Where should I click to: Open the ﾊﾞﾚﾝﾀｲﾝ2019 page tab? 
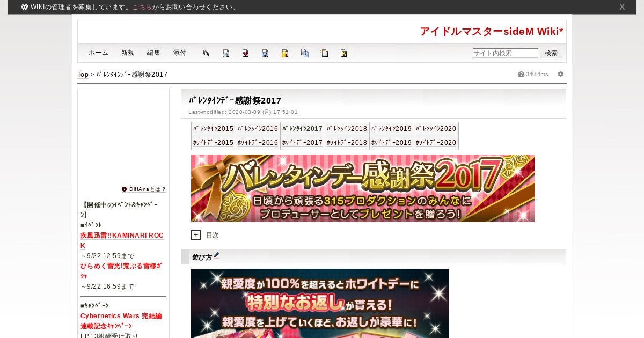click(392, 129)
